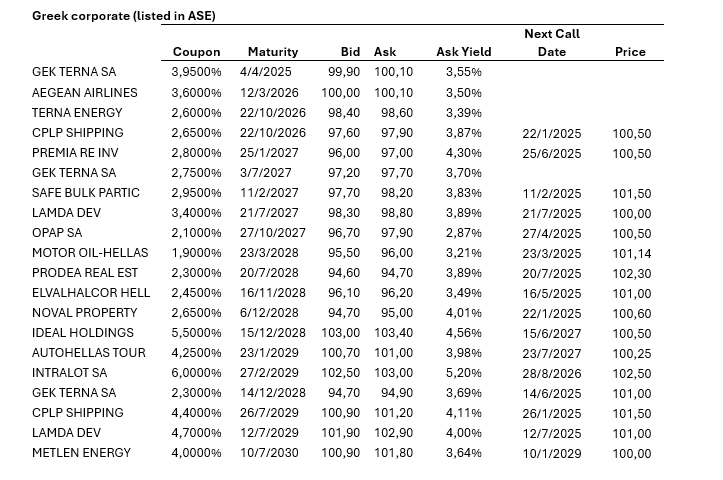Click the Coupon column header
Image resolution: width=723 pixels, height=480 pixels.
196,52
